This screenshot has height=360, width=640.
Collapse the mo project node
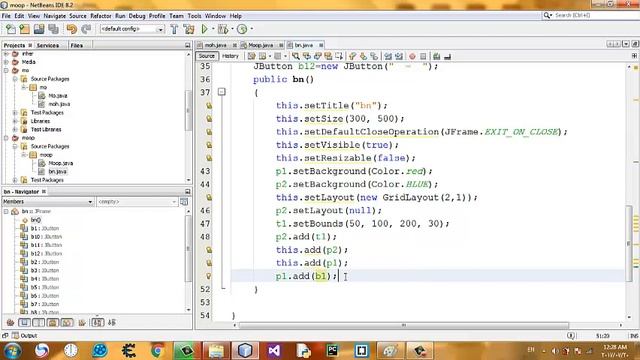point(6,70)
